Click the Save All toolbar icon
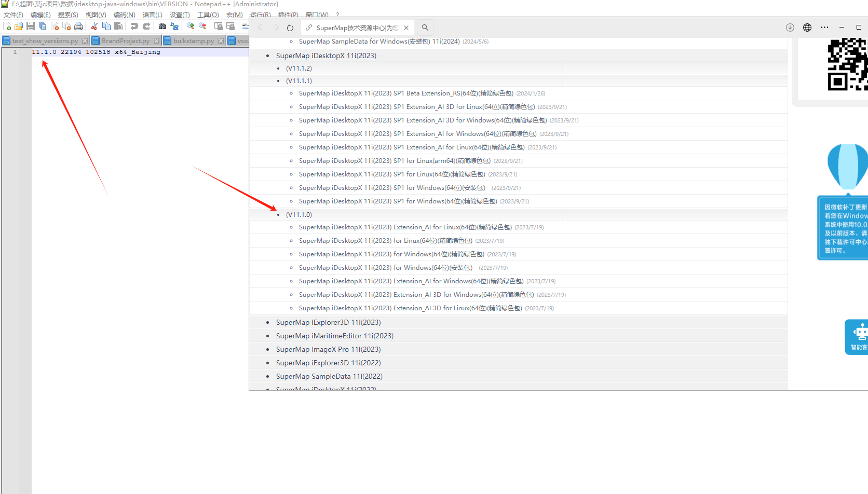Viewport: 868px width, 494px height. (43, 26)
